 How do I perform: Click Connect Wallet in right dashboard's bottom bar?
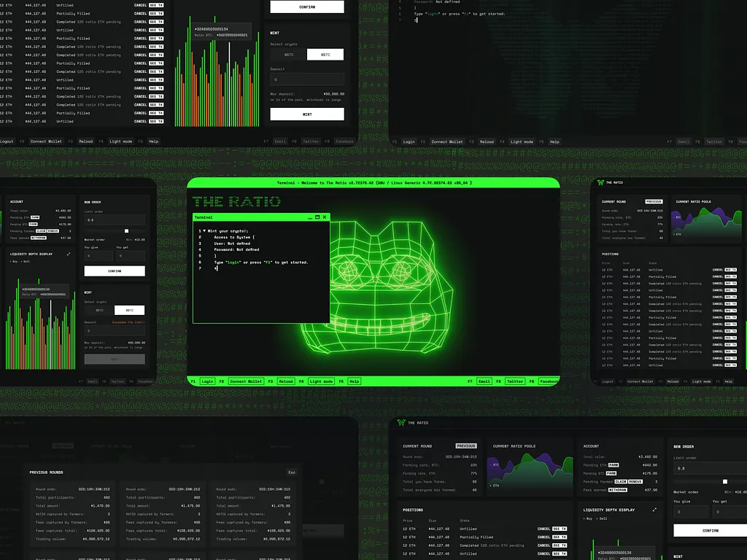(640, 381)
